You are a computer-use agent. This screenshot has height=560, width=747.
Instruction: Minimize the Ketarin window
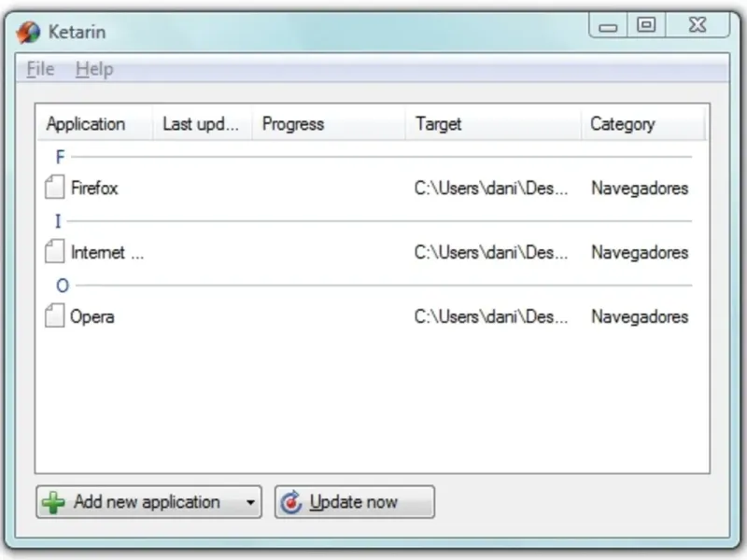[608, 25]
